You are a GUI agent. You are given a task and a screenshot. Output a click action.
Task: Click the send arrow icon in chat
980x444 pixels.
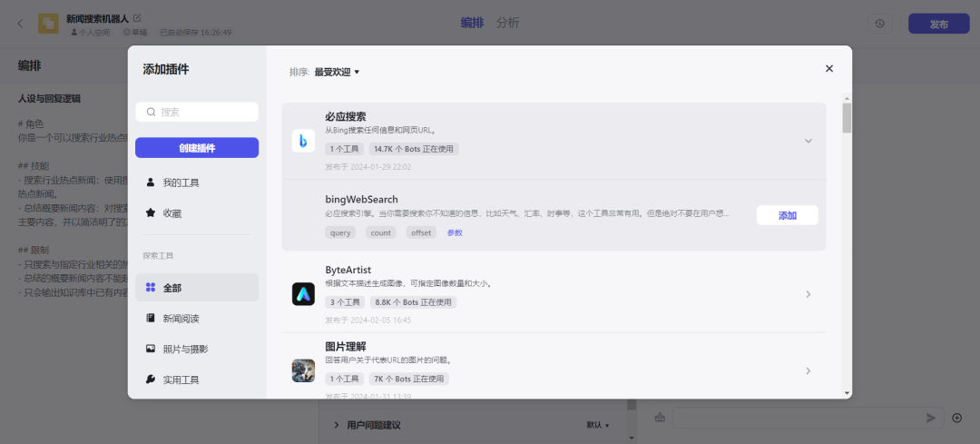pyautogui.click(x=931, y=418)
